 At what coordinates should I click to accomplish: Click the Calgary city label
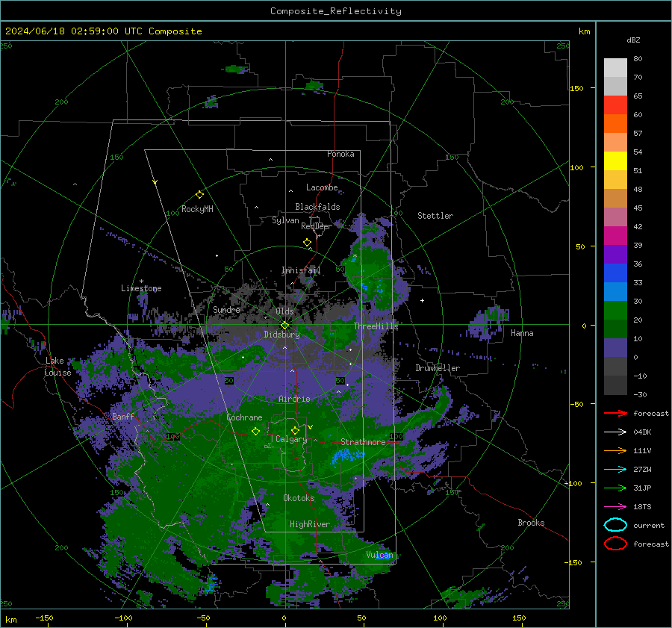(291, 439)
